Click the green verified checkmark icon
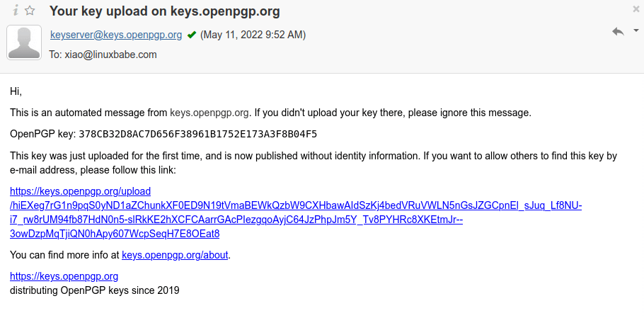The height and width of the screenshot is (318, 644). (191, 35)
